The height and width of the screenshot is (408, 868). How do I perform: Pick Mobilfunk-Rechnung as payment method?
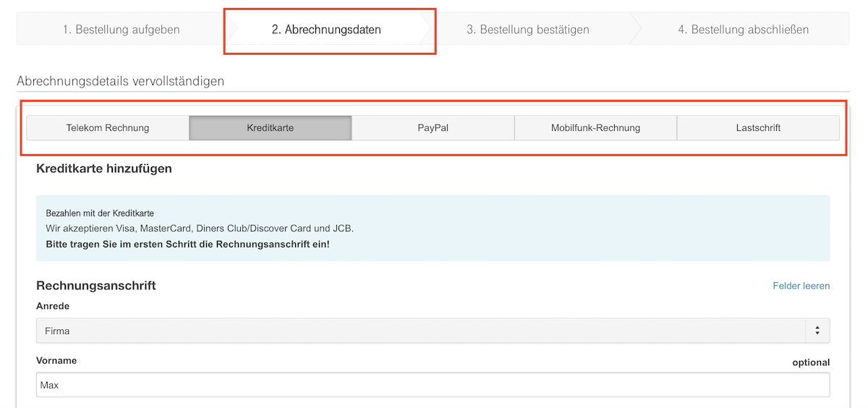pyautogui.click(x=595, y=128)
